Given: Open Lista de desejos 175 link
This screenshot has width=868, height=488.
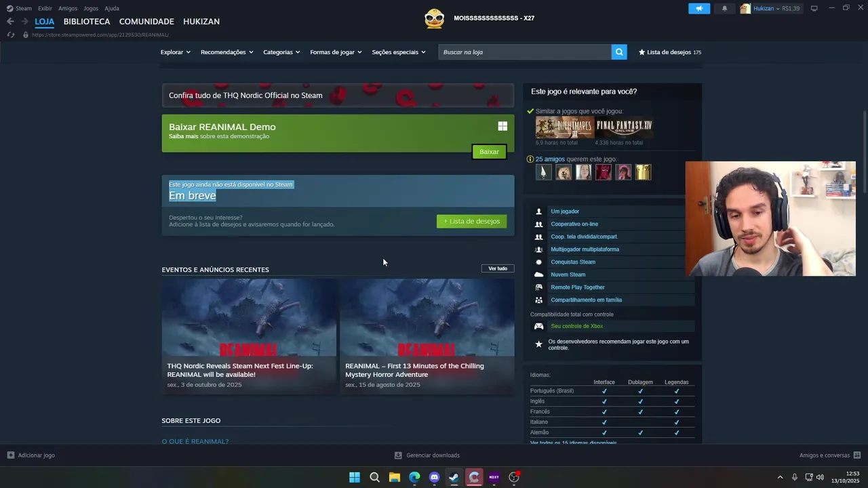Looking at the screenshot, I should 670,52.
